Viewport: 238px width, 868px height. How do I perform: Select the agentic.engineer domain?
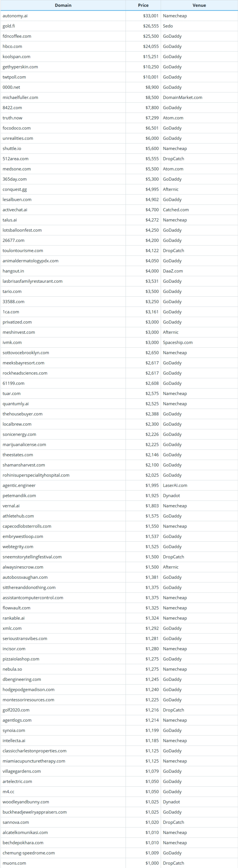(x=19, y=485)
